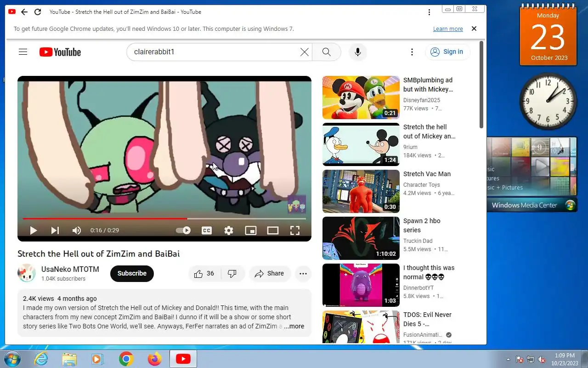This screenshot has width=588, height=368.
Task: Start voice search with microphone
Action: click(x=358, y=52)
